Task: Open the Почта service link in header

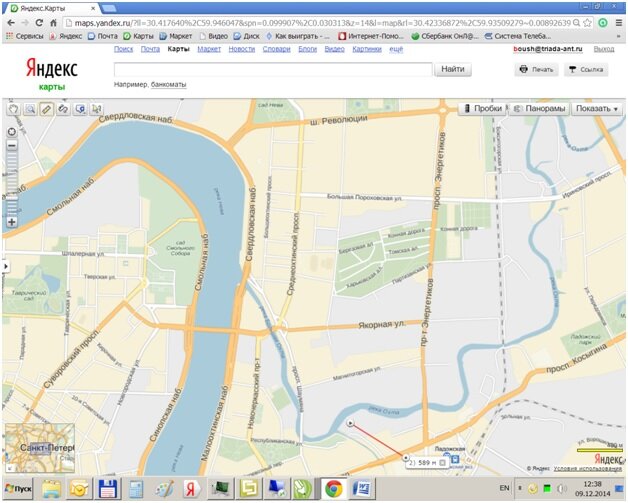Action: tap(150, 49)
